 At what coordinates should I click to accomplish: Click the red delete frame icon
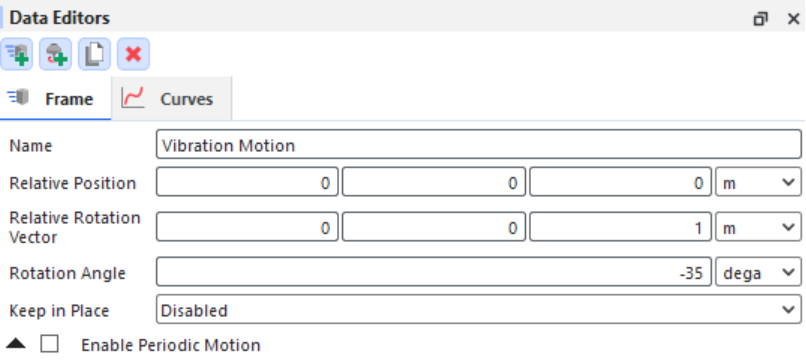pyautogui.click(x=133, y=54)
